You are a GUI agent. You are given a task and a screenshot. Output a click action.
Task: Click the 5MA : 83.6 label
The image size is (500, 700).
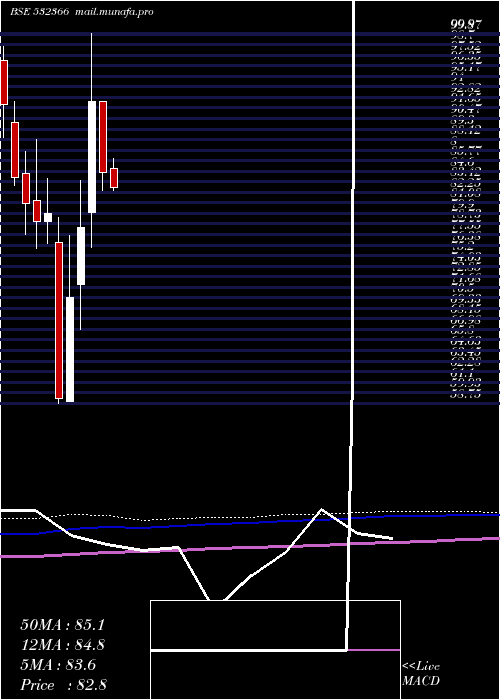pos(58,665)
